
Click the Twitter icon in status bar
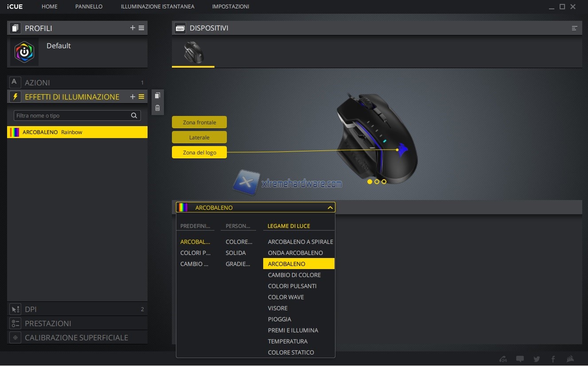click(537, 359)
